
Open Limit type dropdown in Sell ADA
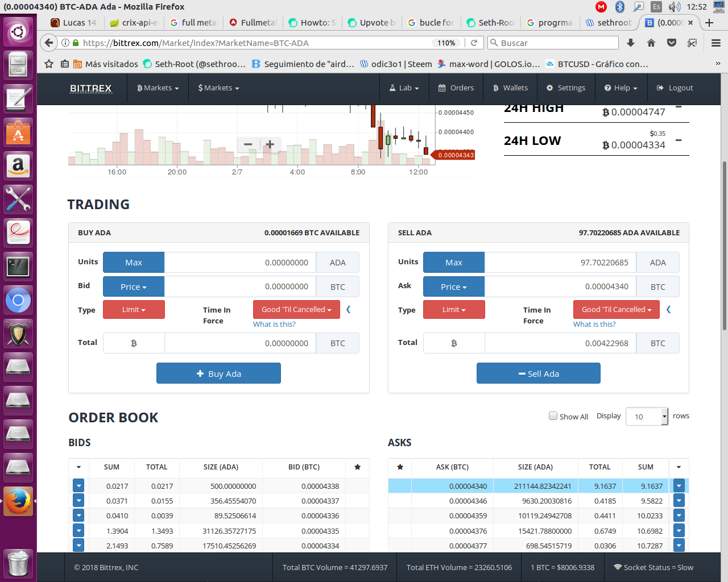pos(454,310)
